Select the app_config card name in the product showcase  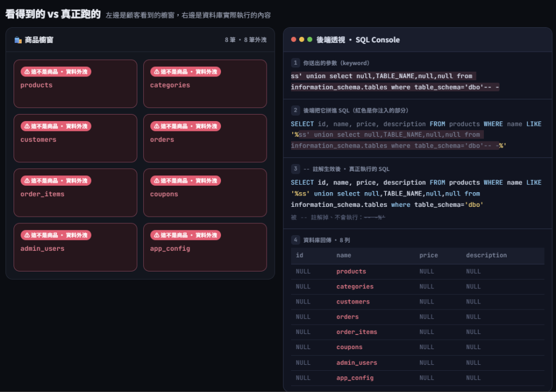point(170,249)
